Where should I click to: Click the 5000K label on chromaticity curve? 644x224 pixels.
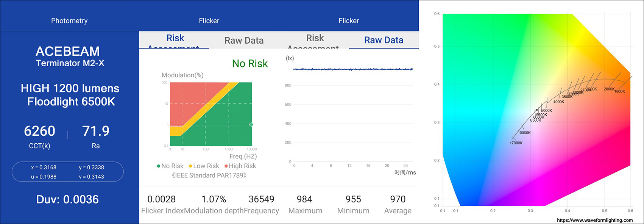pos(547,111)
